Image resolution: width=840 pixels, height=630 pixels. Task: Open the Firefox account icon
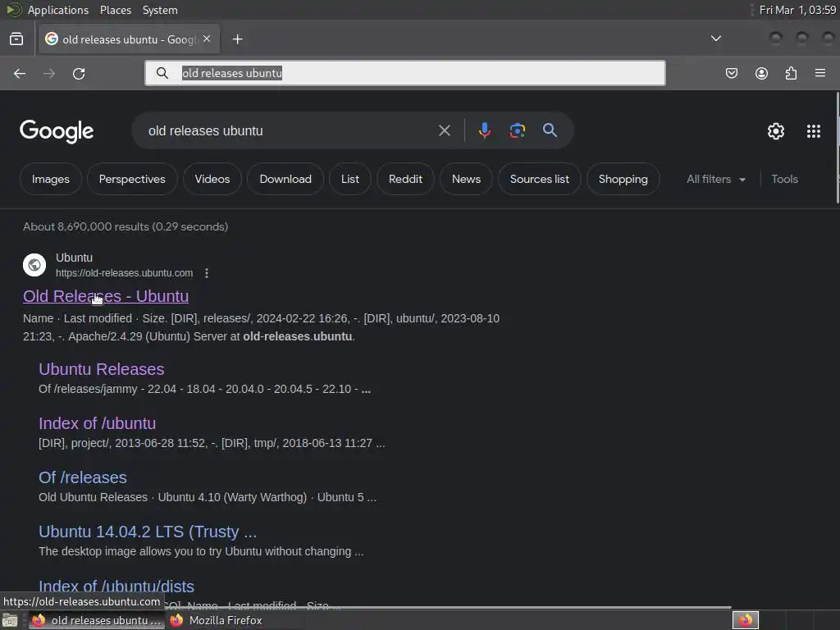[761, 73]
